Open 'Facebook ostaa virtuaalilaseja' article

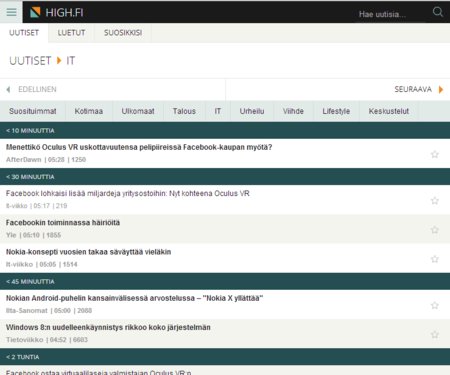pyautogui.click(x=99, y=372)
